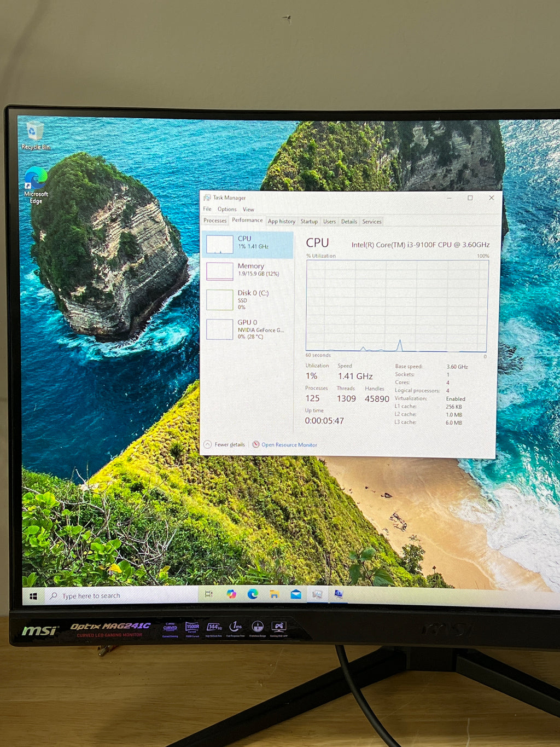Click the Windows Start button

(x=33, y=596)
